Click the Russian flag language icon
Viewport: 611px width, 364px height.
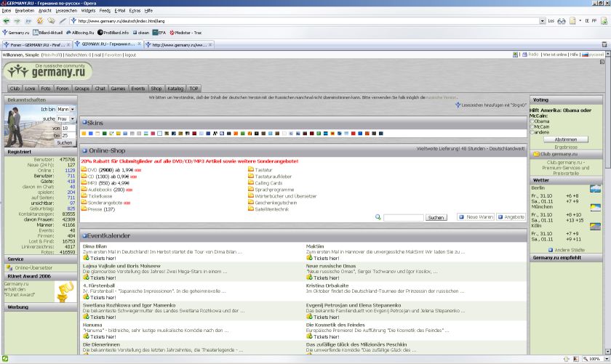585,55
